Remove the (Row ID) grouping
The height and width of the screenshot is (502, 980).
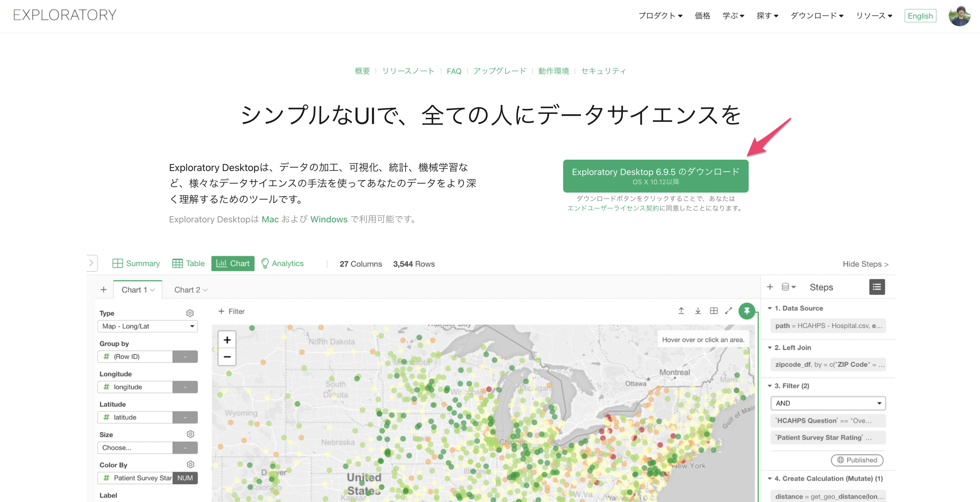click(x=185, y=357)
